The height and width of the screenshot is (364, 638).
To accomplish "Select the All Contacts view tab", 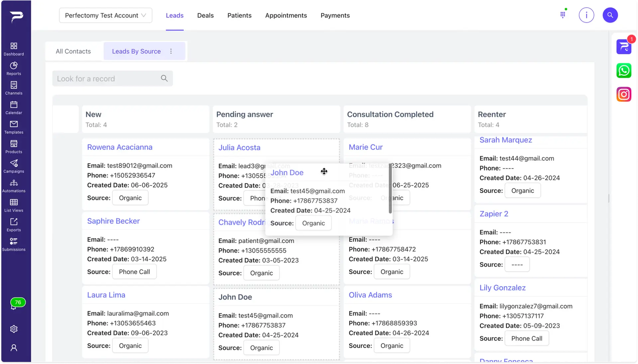I will tap(73, 51).
